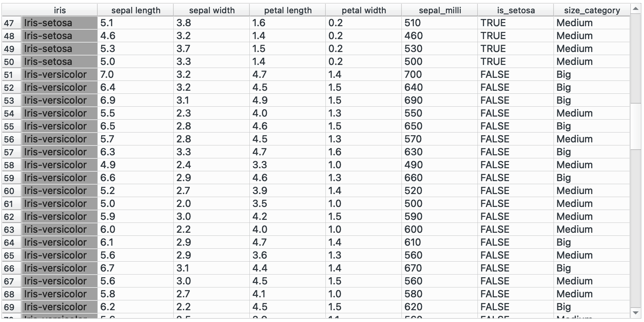The height and width of the screenshot is (322, 644).
Task: Click the sepal length column header
Action: click(x=136, y=10)
